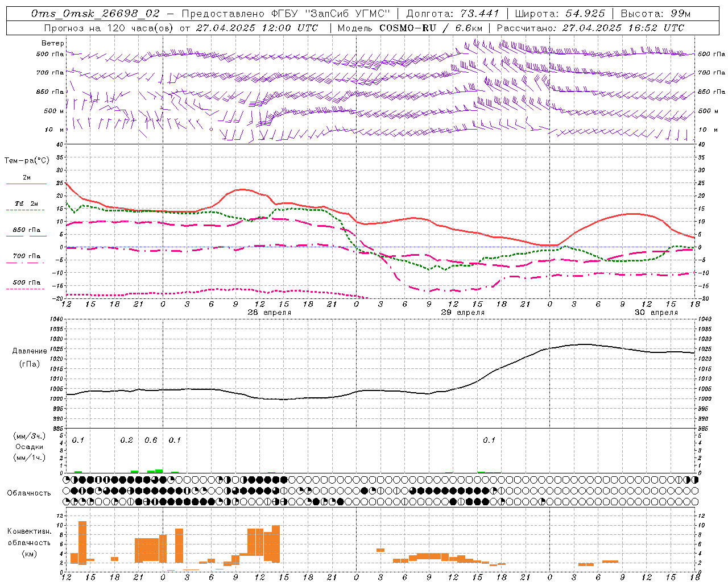Click the 850 гПа temperature legend entry

point(27,230)
